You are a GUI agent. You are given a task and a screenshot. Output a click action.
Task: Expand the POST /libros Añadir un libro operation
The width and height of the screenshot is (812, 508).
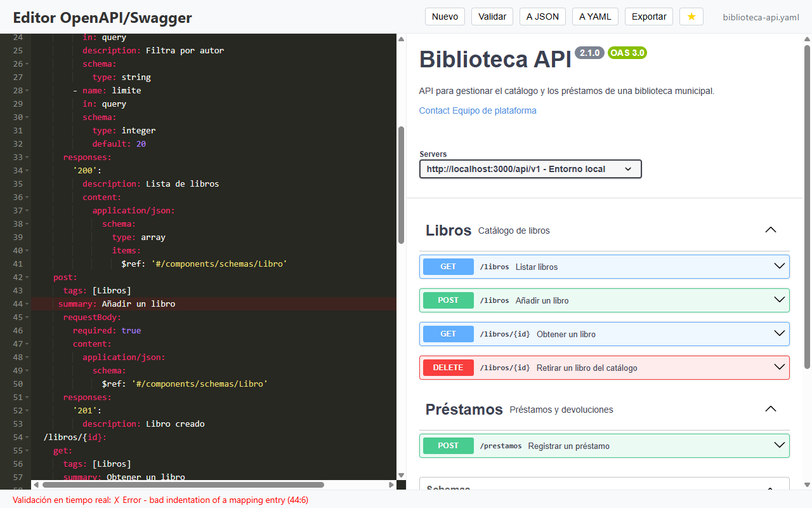click(605, 300)
